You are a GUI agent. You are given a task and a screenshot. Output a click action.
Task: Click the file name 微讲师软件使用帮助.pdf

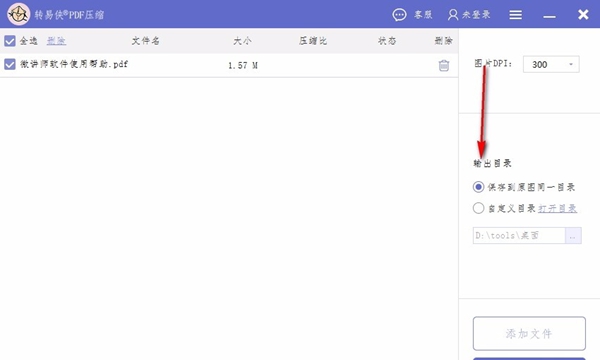(74, 64)
